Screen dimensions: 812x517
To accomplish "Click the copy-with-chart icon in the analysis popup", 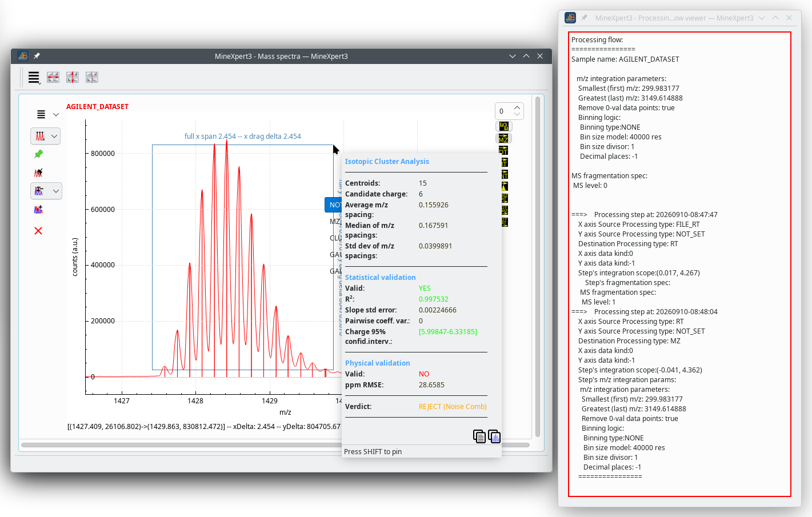I will coord(494,436).
